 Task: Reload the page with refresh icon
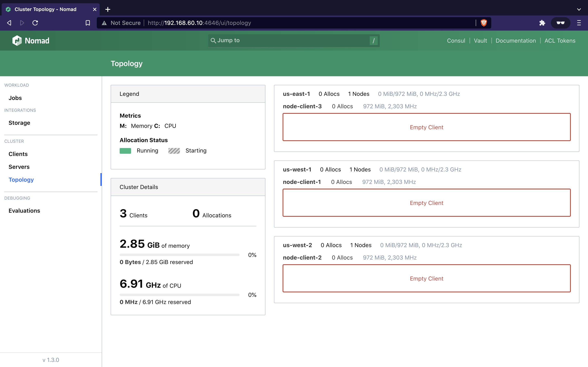[35, 23]
